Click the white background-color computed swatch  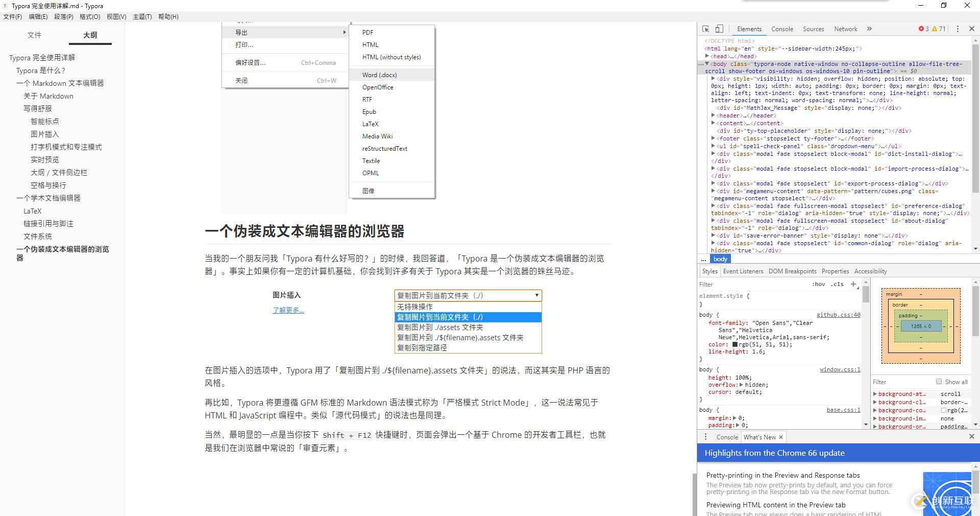(944, 410)
